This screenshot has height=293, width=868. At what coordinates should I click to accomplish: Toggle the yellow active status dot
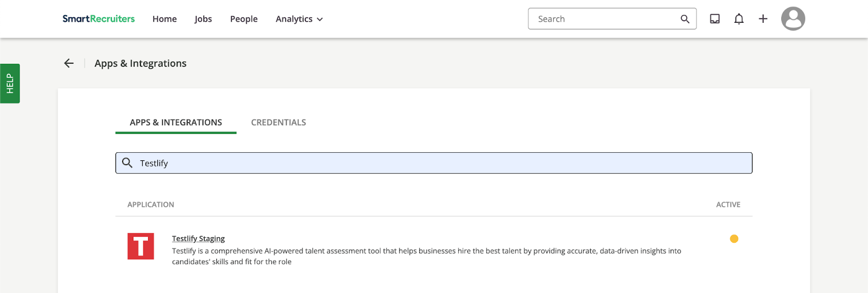tap(734, 239)
